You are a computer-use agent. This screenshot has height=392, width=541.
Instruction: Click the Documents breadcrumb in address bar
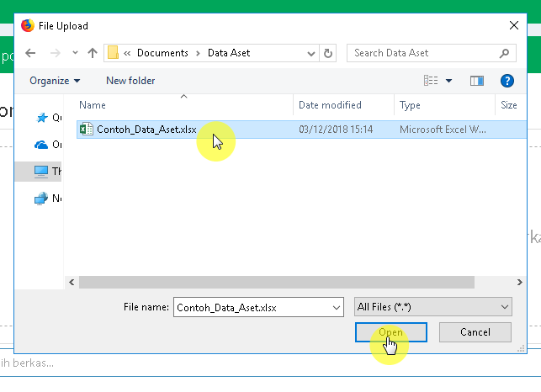pos(162,53)
